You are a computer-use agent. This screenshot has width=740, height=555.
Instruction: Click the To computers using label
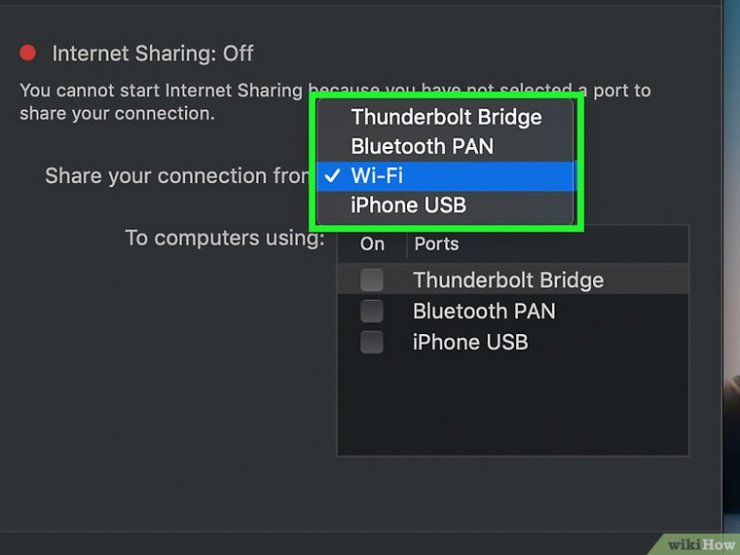pyautogui.click(x=225, y=238)
